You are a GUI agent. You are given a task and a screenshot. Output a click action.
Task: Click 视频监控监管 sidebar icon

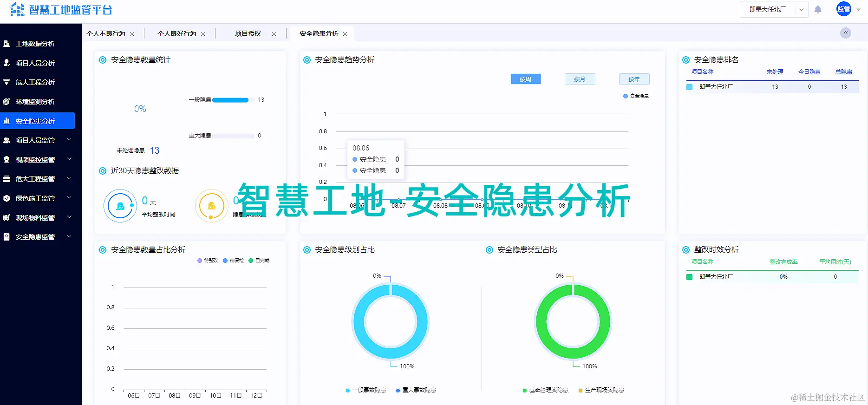click(7, 159)
